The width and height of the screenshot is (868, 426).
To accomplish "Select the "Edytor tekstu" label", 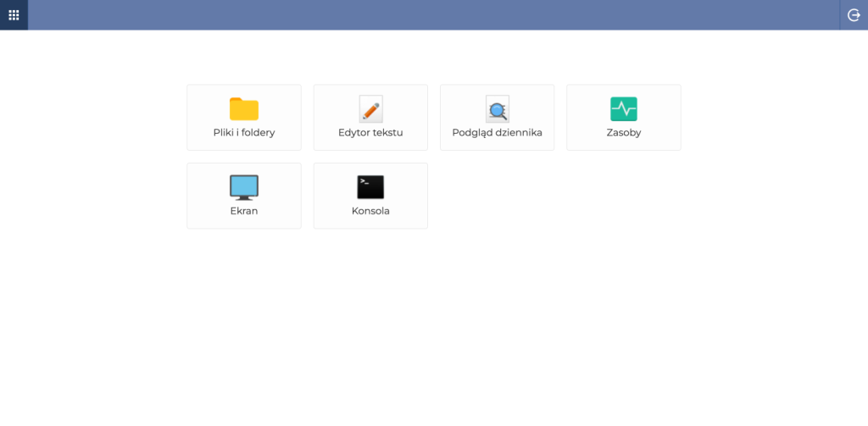I will pos(370,133).
